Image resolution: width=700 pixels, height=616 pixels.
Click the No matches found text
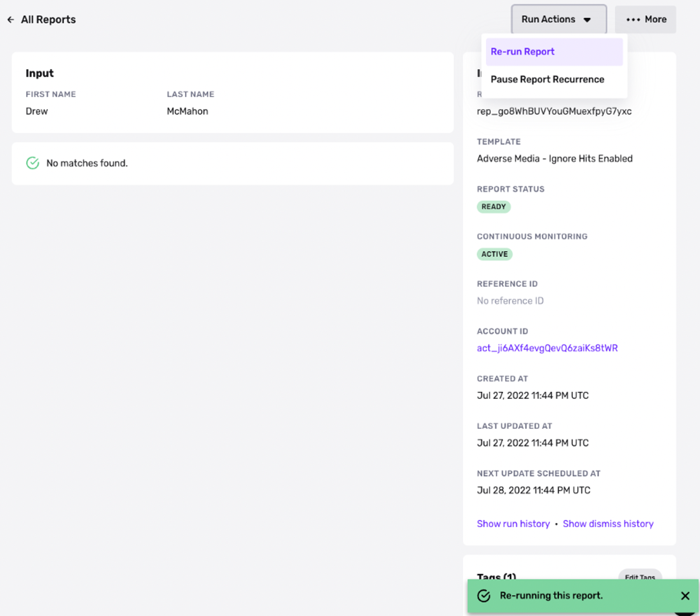pyautogui.click(x=87, y=163)
